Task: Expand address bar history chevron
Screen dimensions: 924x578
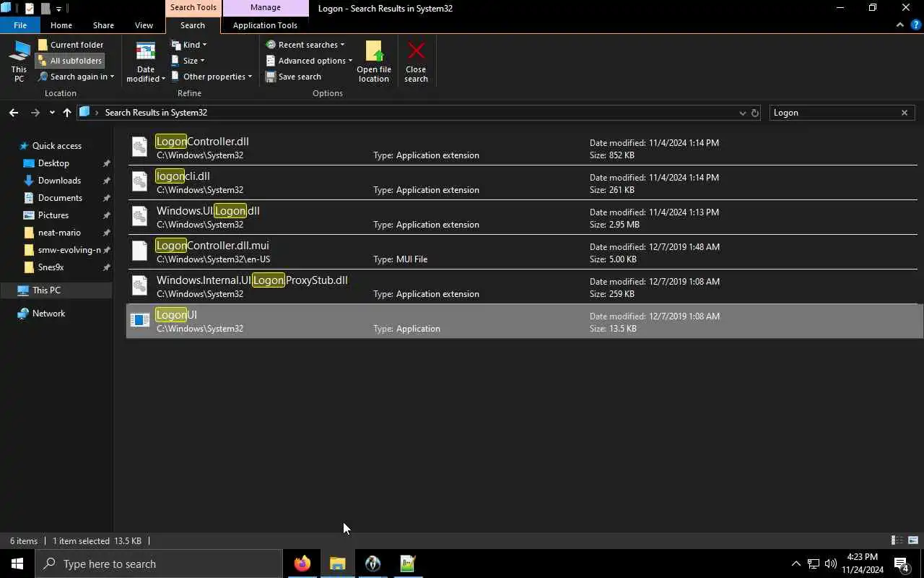Action: point(742,113)
